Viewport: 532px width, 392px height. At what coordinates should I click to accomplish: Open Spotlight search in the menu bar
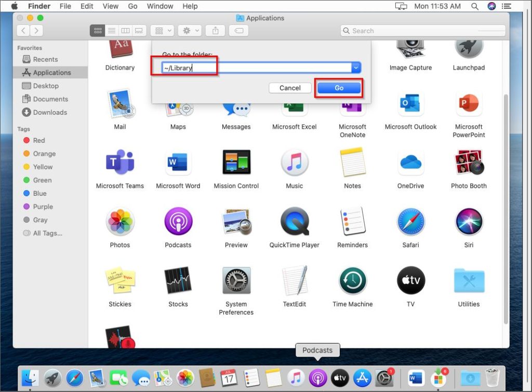coord(475,6)
